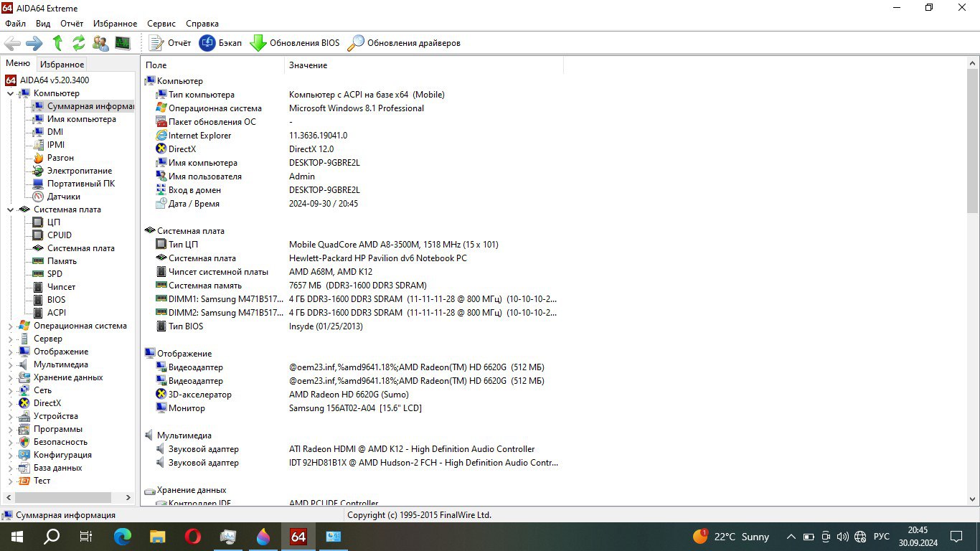Collapse the Компьютер tree node

[x=10, y=93]
